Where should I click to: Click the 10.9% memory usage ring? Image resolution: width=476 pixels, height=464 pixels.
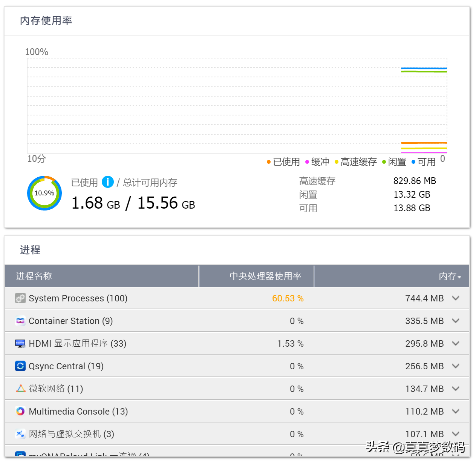[44, 193]
